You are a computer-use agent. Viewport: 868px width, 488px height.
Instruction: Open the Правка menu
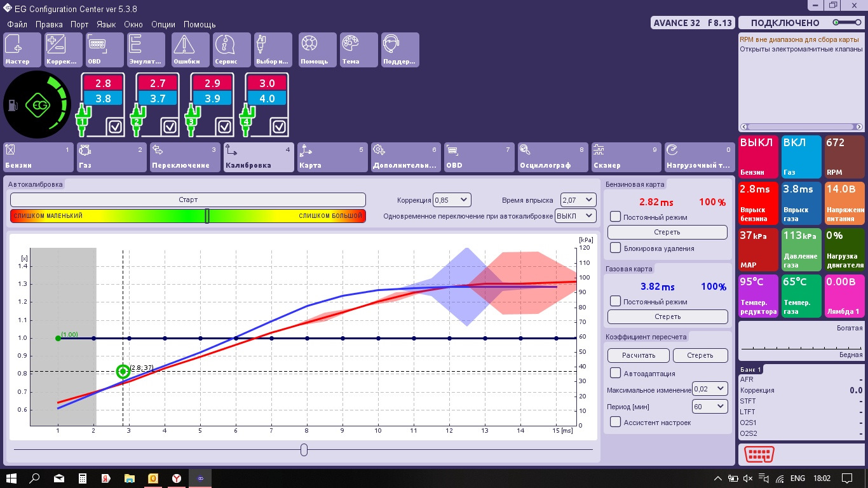pyautogui.click(x=49, y=25)
